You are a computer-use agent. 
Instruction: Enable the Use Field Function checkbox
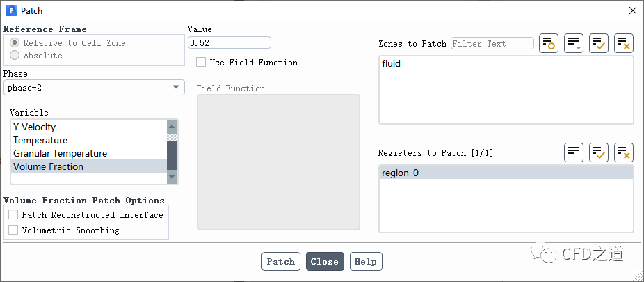pos(201,63)
